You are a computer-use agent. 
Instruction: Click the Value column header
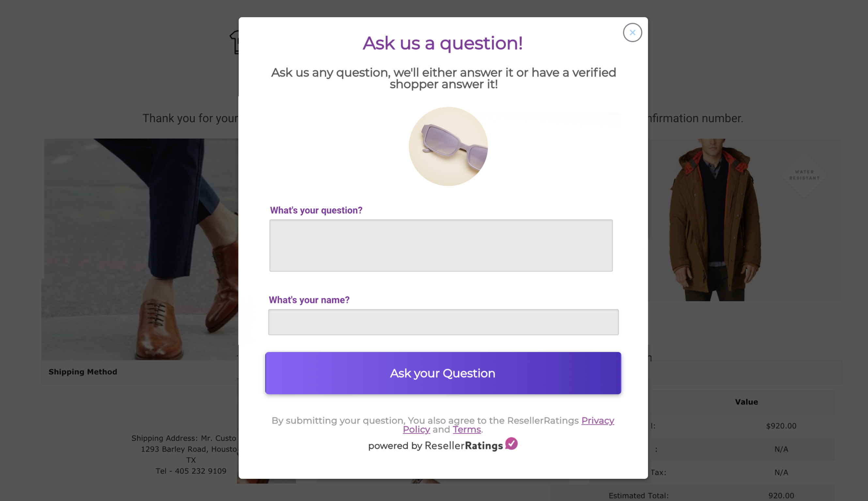746,402
